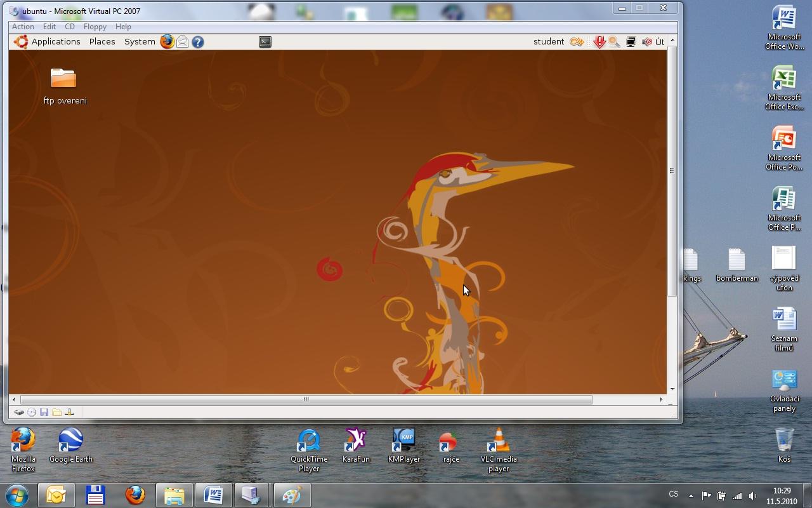Select Microsoft Office Publisher desktop shortcut

pos(784,209)
